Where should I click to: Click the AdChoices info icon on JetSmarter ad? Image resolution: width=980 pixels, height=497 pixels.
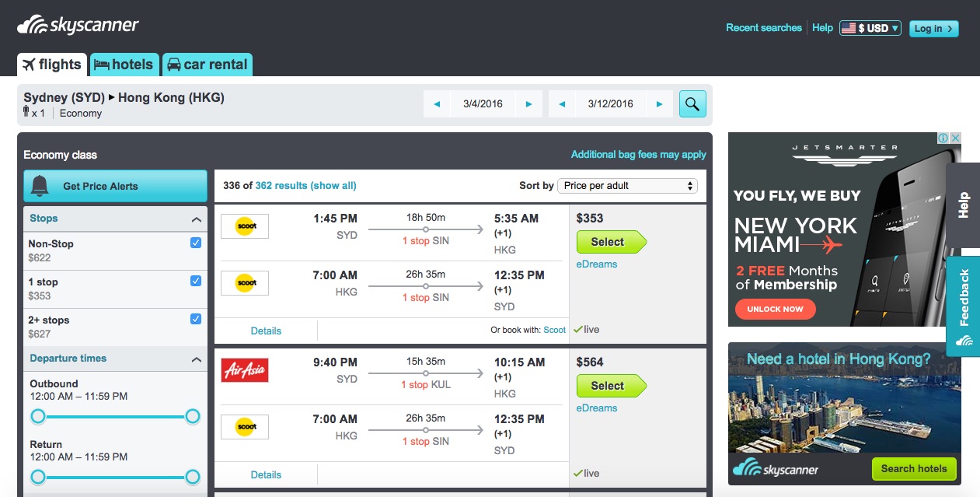pyautogui.click(x=943, y=138)
